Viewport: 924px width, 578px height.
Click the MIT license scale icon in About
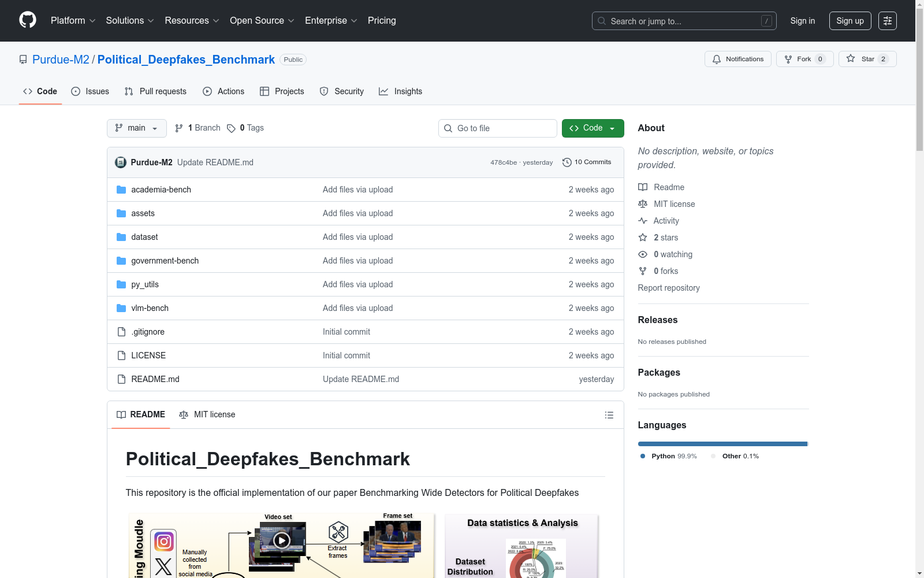[x=643, y=204]
